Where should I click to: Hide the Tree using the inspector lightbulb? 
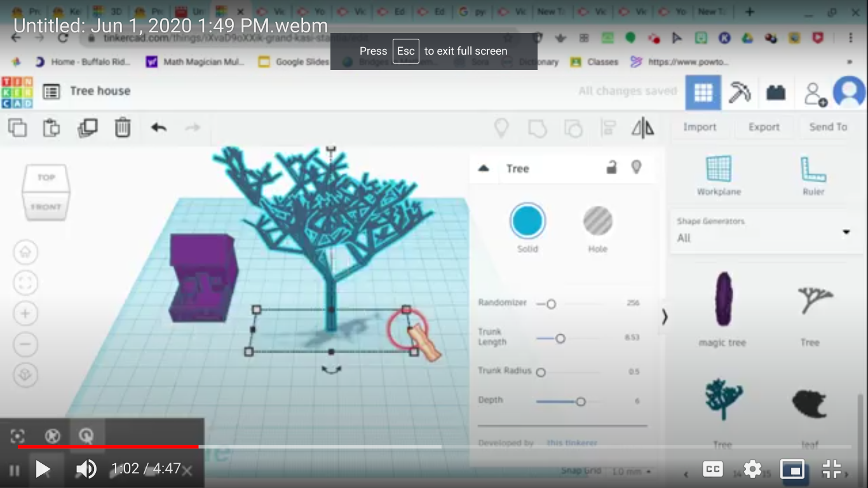(636, 168)
